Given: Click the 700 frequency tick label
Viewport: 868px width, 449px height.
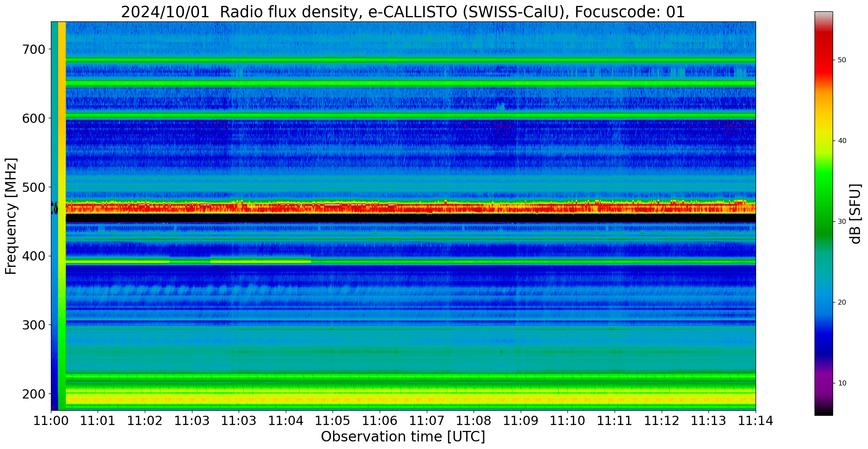Looking at the screenshot, I should pos(33,49).
